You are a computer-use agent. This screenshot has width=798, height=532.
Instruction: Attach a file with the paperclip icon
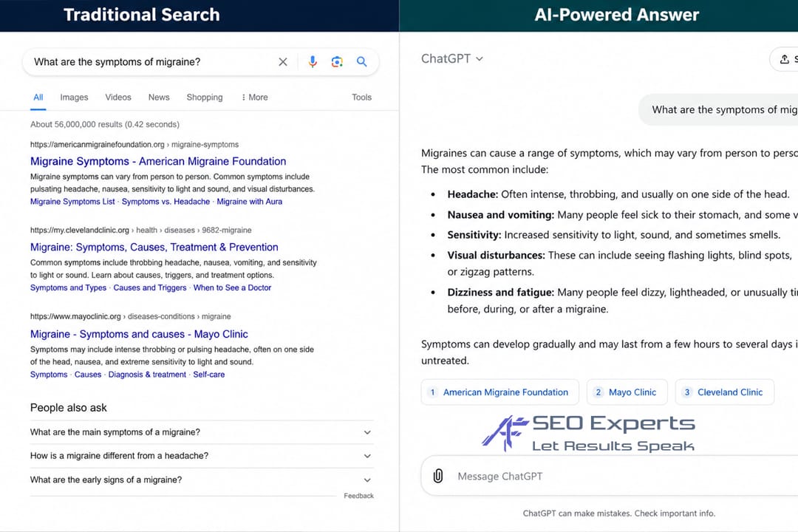[x=437, y=476]
